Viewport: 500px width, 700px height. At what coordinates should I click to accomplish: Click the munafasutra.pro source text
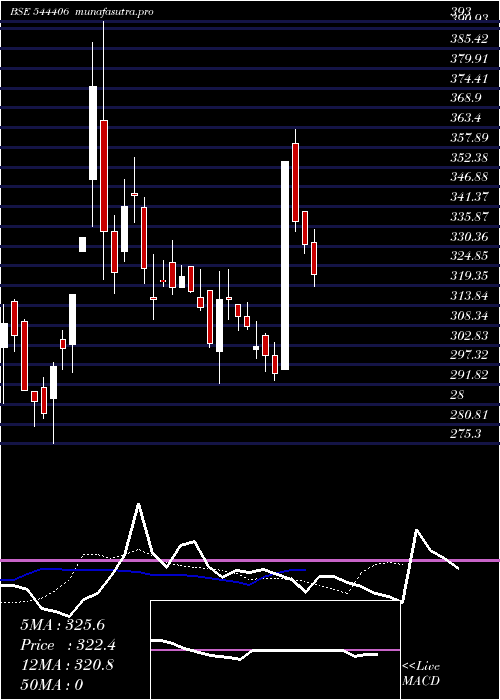[115, 12]
